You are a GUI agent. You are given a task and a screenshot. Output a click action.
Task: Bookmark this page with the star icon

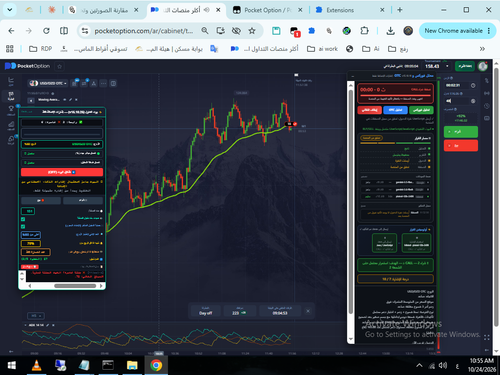pos(252,31)
